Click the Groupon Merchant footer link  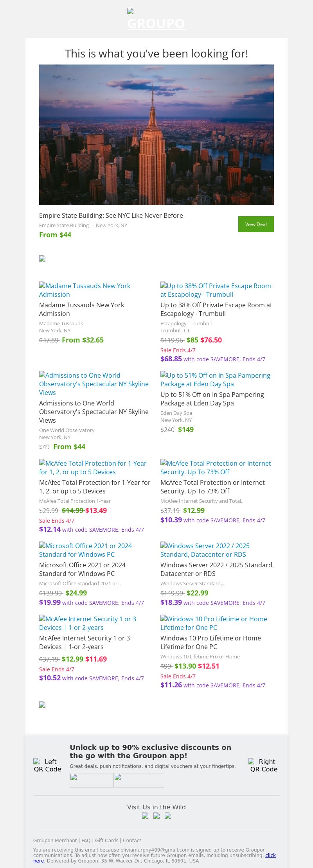click(x=55, y=840)
